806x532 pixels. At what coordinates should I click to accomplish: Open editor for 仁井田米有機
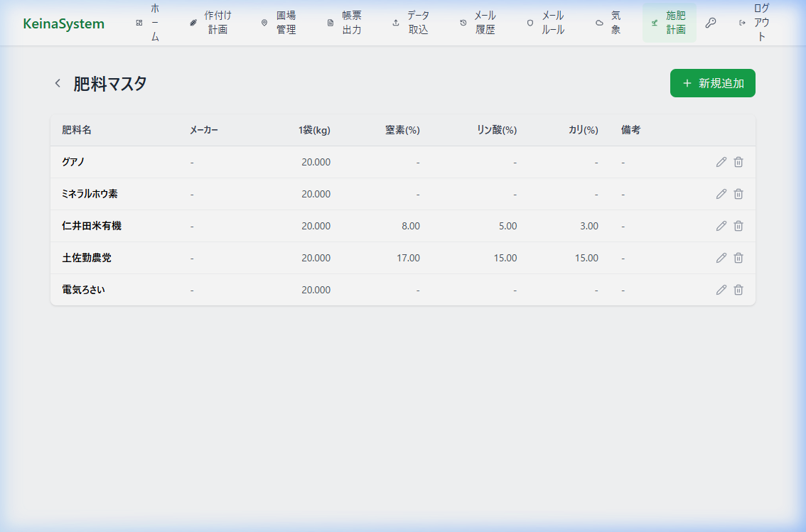click(721, 226)
